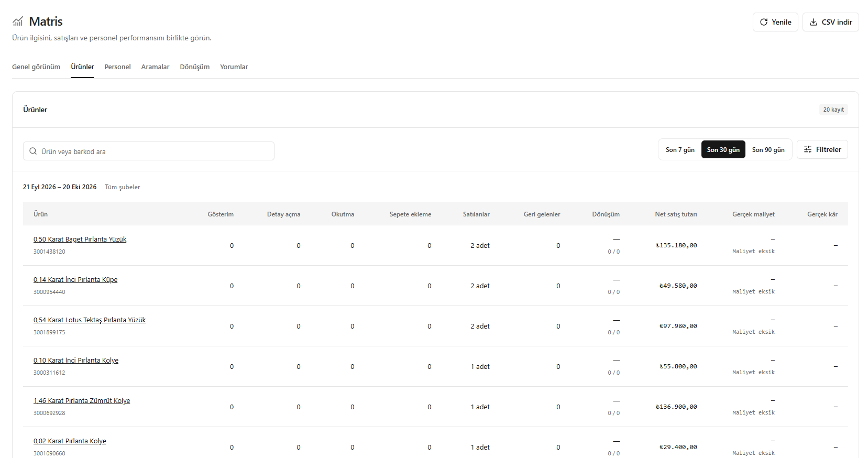Click the ₺136.900,00 sales amount
The width and height of the screenshot is (868, 458).
tap(676, 407)
